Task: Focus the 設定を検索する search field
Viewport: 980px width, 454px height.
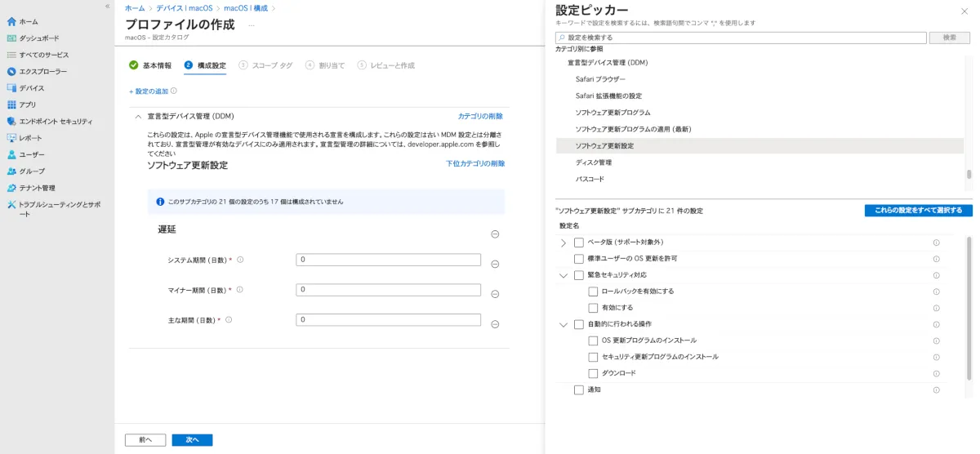Action: tap(741, 38)
